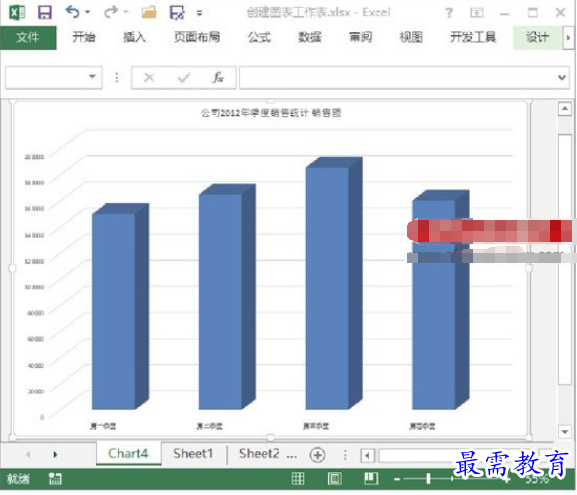Image resolution: width=577 pixels, height=495 pixels.
Task: Open the 开发工具 ribbon tab
Action: pos(473,37)
